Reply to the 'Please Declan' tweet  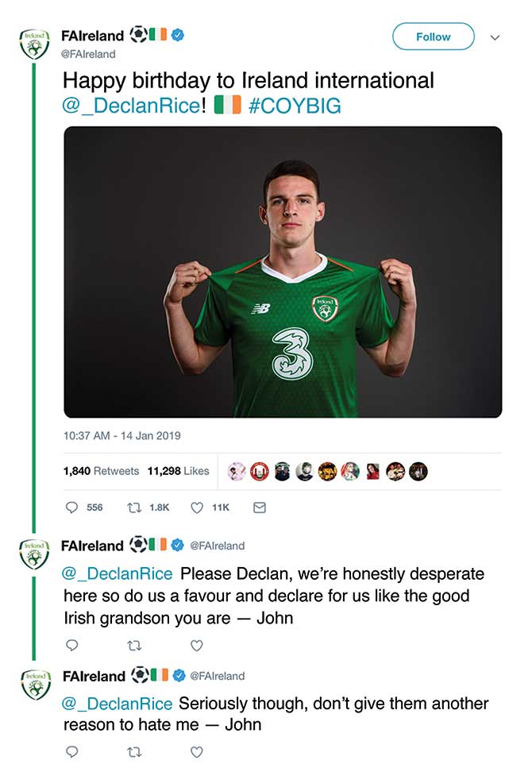coord(71,645)
